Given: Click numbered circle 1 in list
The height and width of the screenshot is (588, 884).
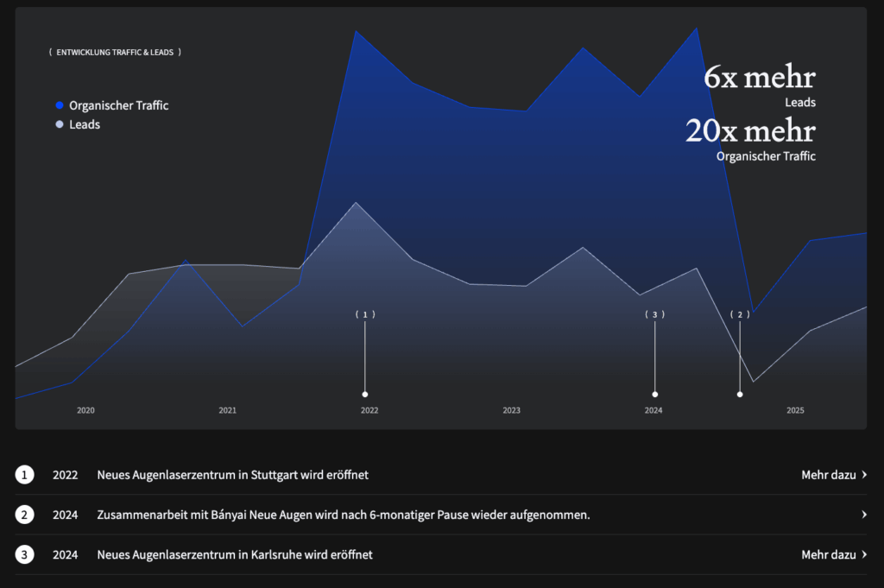Looking at the screenshot, I should tap(24, 475).
